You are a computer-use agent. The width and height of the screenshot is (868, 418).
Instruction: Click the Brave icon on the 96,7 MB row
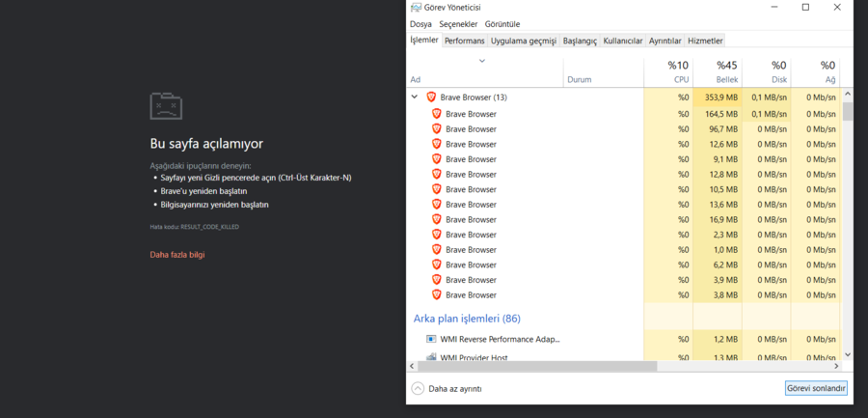pyautogui.click(x=437, y=128)
